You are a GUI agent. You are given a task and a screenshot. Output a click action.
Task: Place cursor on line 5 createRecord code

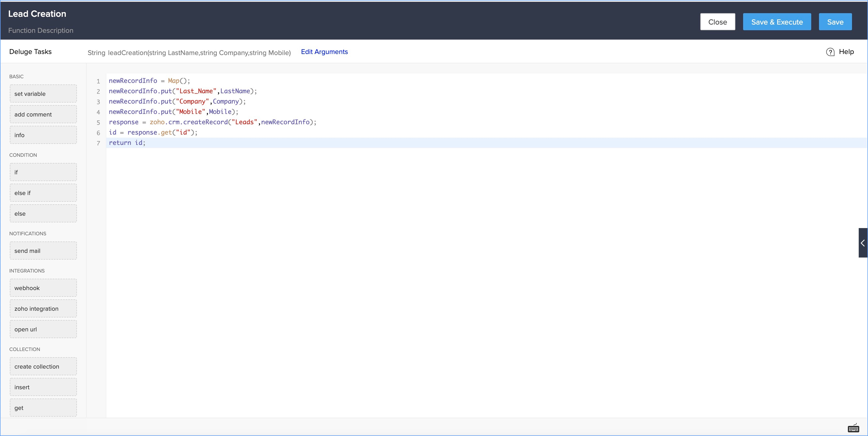point(206,122)
